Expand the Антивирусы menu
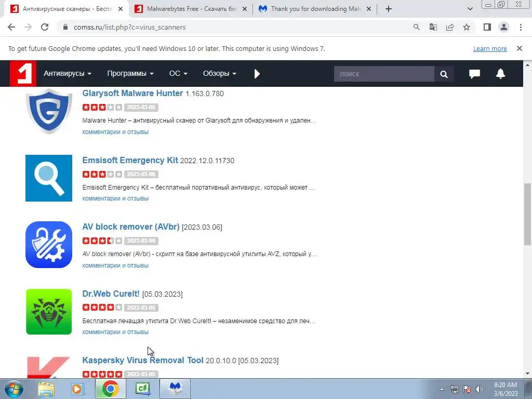Screen dimensions: 532x399 (67, 73)
